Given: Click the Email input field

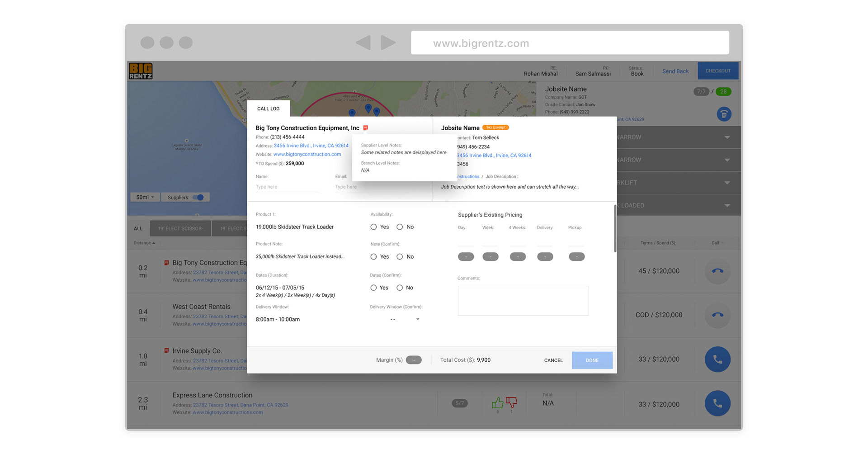Looking at the screenshot, I should click(371, 187).
